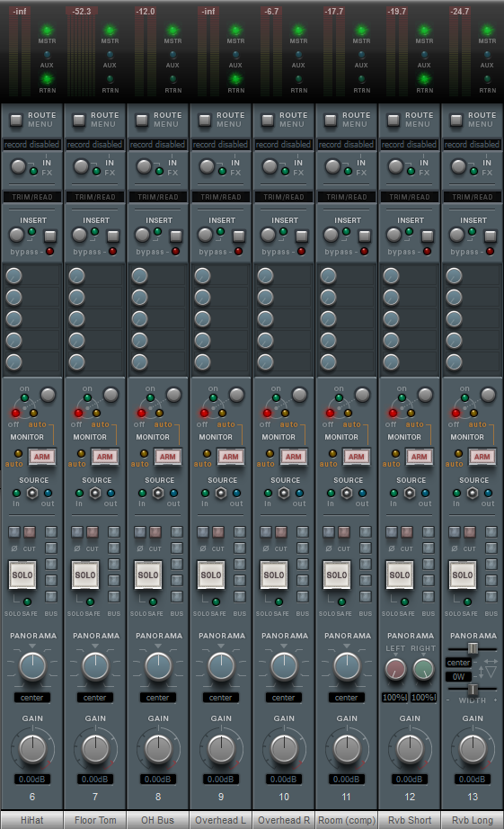This screenshot has height=829, width=504.
Task: Click the MONITOR knob on HiHat channel
Action: [x=49, y=394]
